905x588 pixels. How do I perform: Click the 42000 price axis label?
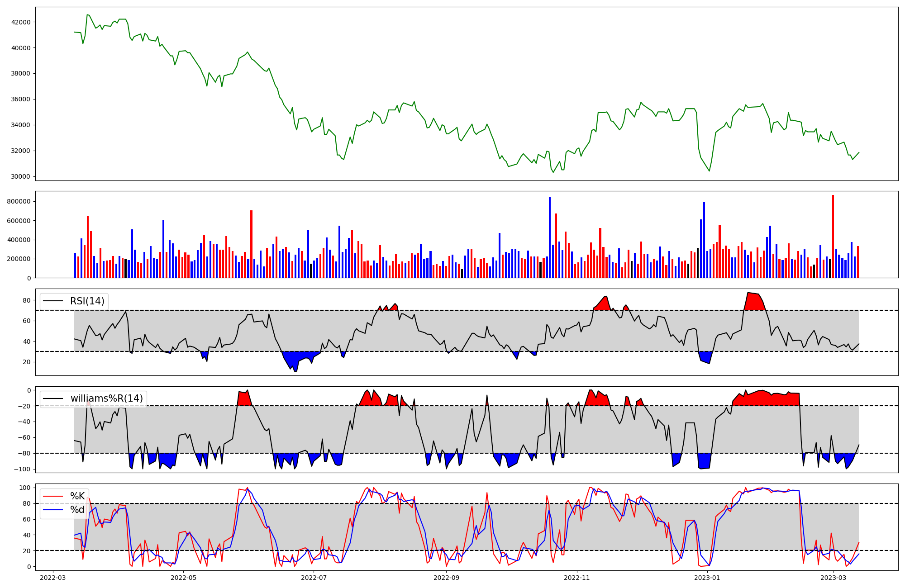(x=20, y=22)
